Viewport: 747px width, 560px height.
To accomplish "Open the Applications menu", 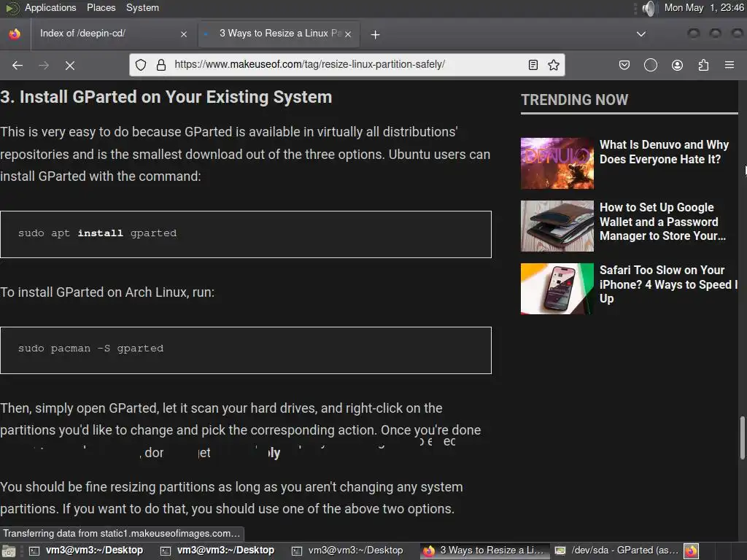I will [50, 7].
